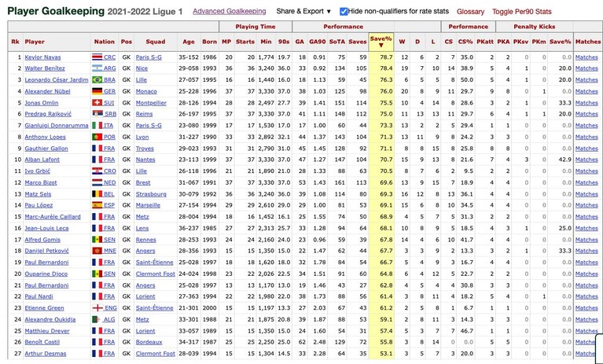This screenshot has height=364, width=603.
Task: Open the Advanced Goalkeeping link
Action: pos(230,12)
